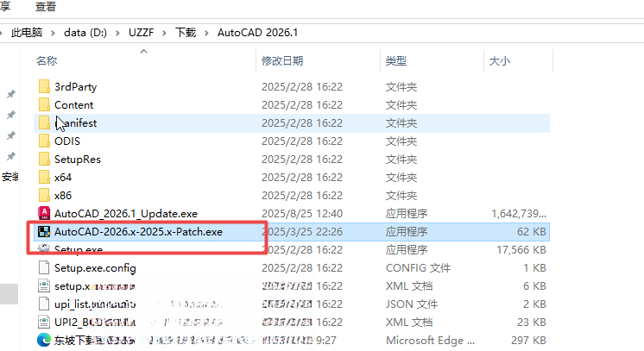Click AutoCAD_2026.1_Update.exe red icon
Viewport: 644px width, 351px height.
point(44,213)
